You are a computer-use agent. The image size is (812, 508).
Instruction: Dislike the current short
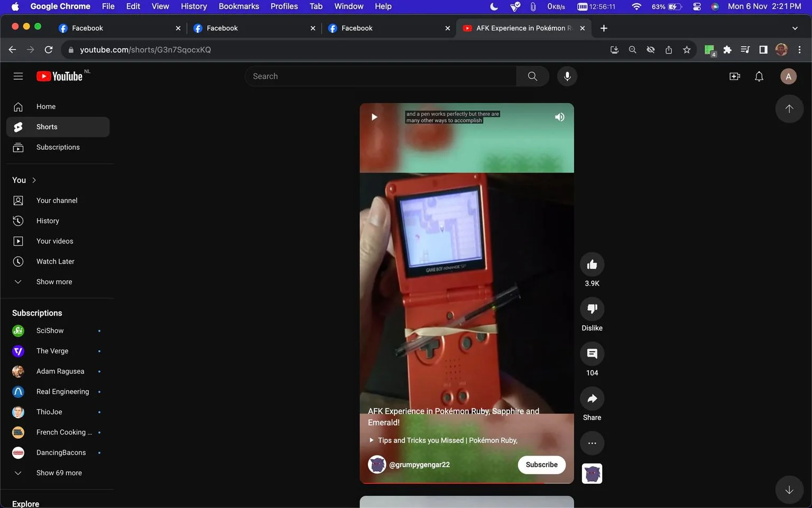592,309
